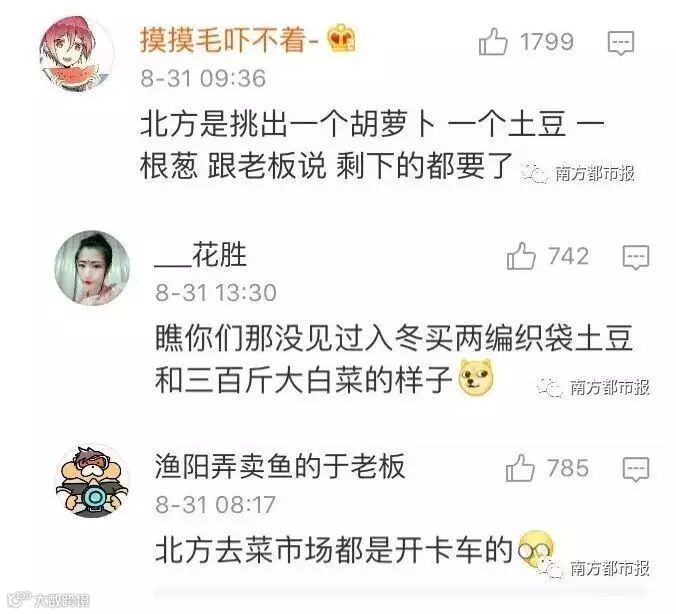
Task: Visit the 摸摸毛吓不着- username link
Action: [x=229, y=40]
